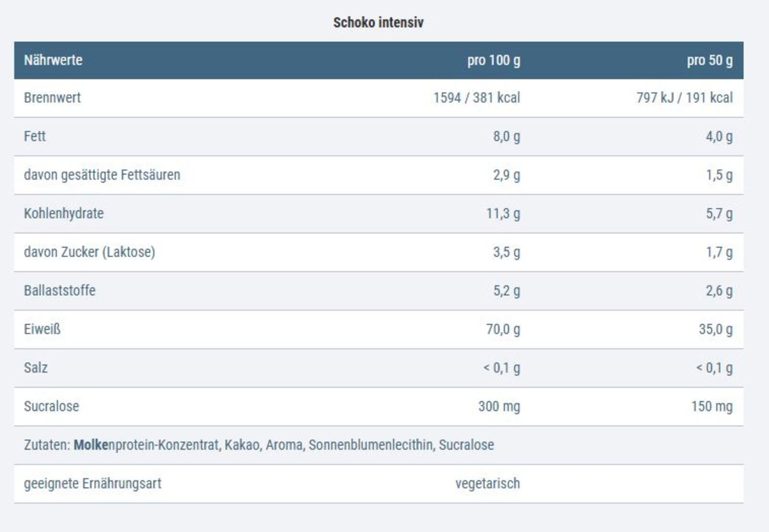Click the bold 'Molke' ingredient text
The image size is (769, 532).
(91, 445)
